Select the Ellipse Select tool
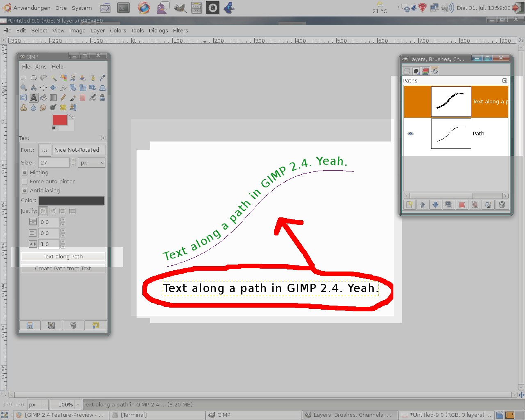 click(x=34, y=78)
